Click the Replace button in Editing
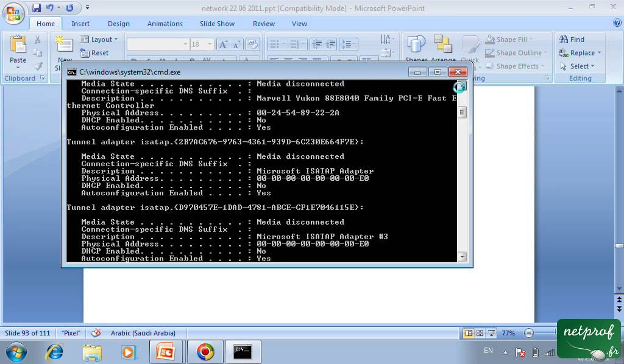 click(x=580, y=53)
